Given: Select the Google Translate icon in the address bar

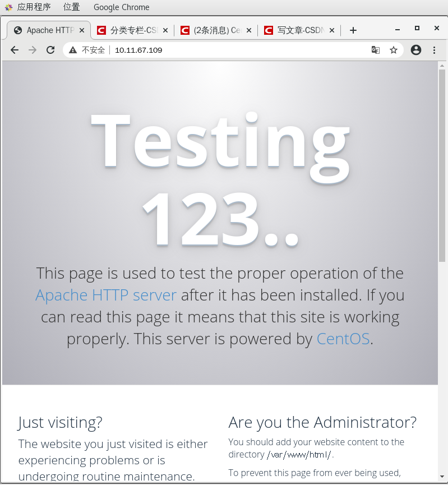Looking at the screenshot, I should click(375, 50).
